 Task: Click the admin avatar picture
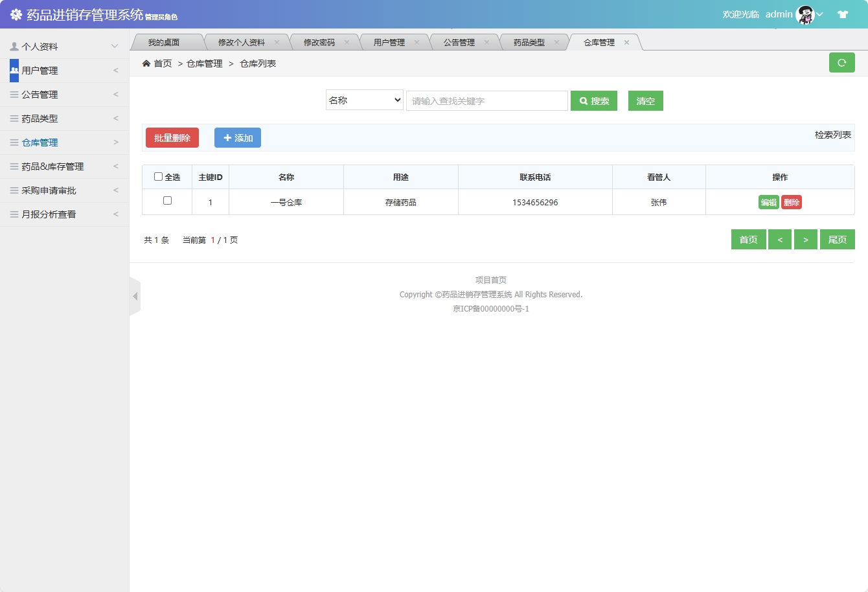[805, 14]
